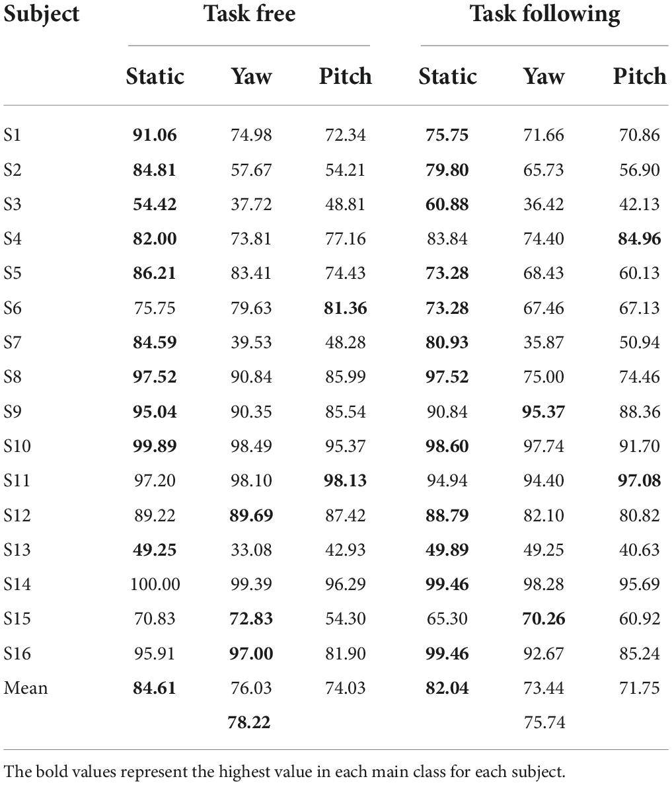Click the Subject column header
The height and width of the screenshot is (785, 672).
41,14
